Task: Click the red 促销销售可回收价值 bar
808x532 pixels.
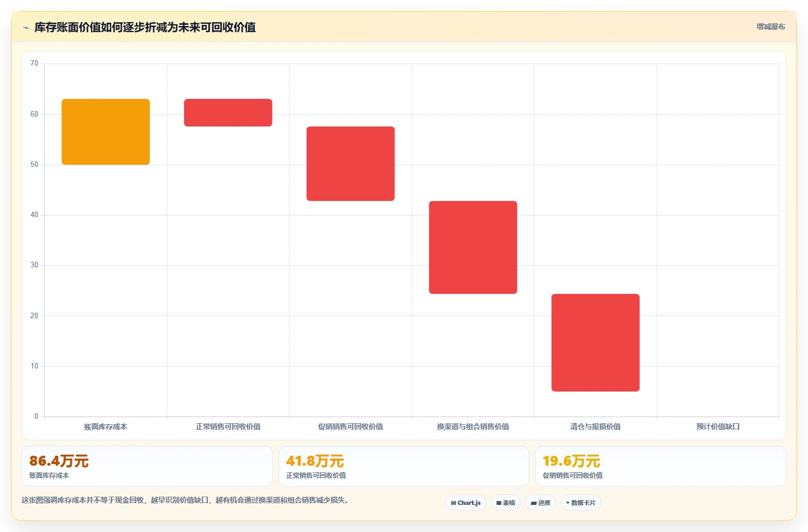Action: pyautogui.click(x=350, y=164)
